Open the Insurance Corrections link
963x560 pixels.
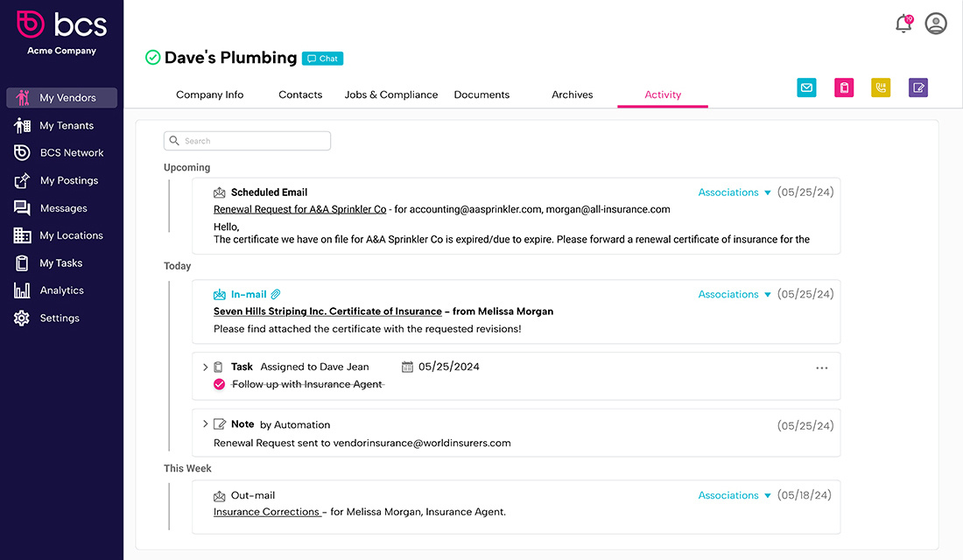click(266, 512)
